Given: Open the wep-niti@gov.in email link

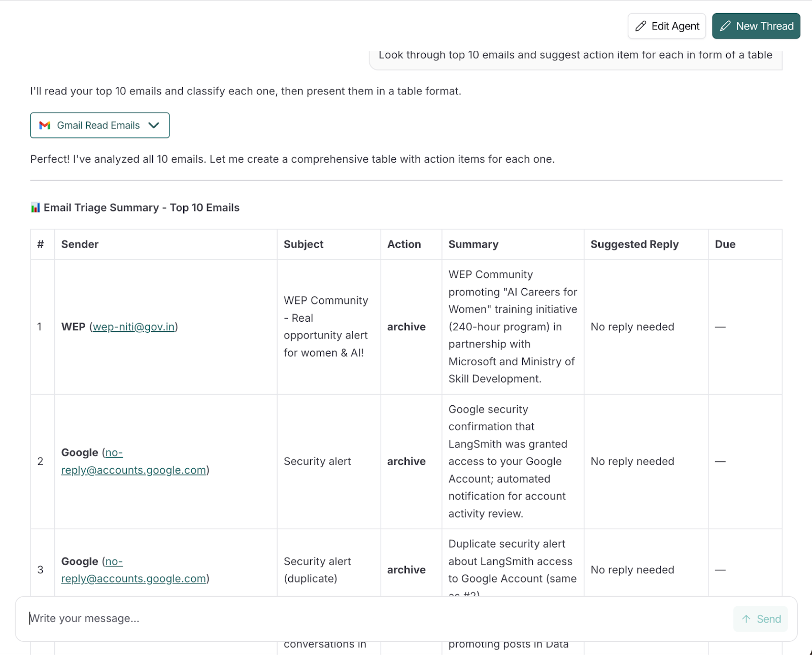Looking at the screenshot, I should [133, 327].
